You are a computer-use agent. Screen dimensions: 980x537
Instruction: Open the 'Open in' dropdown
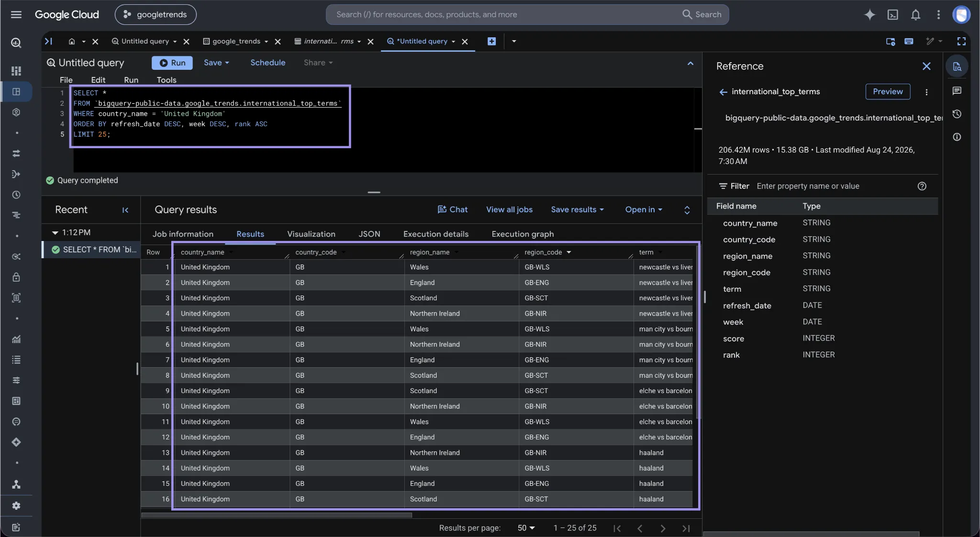click(x=644, y=209)
